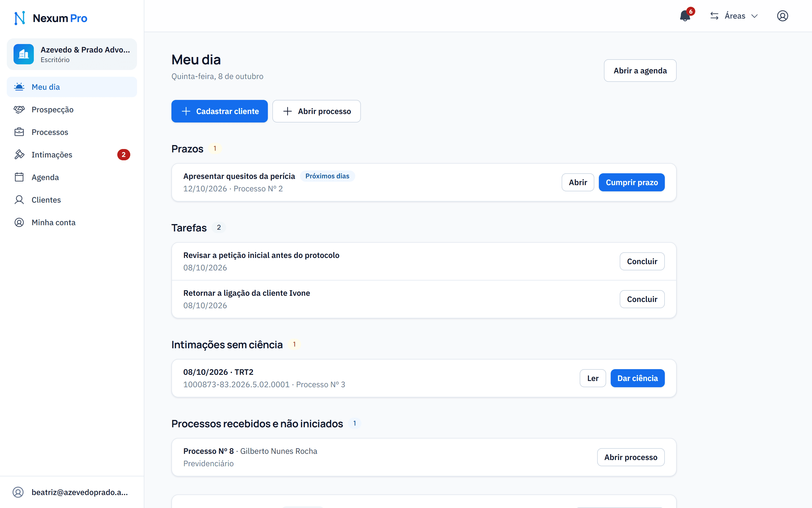Viewport: 812px width, 508px height.
Task: Click the Agenda calendar icon
Action: click(19, 177)
